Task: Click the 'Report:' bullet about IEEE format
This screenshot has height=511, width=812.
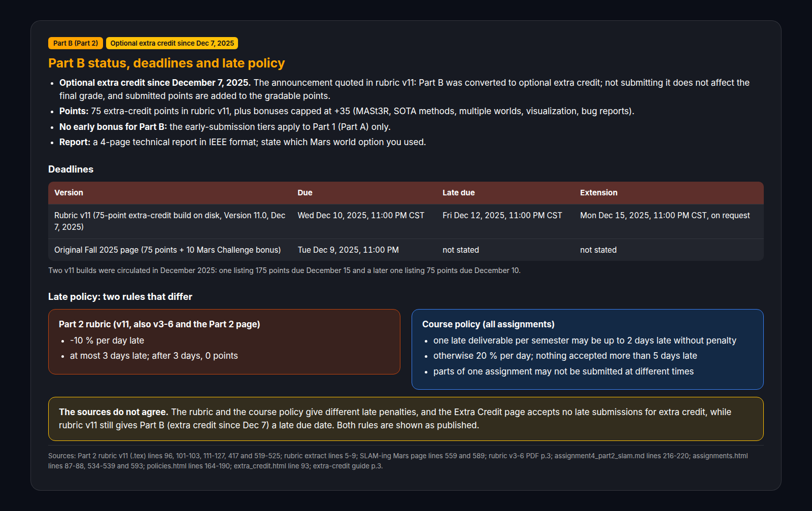Action: click(x=243, y=142)
